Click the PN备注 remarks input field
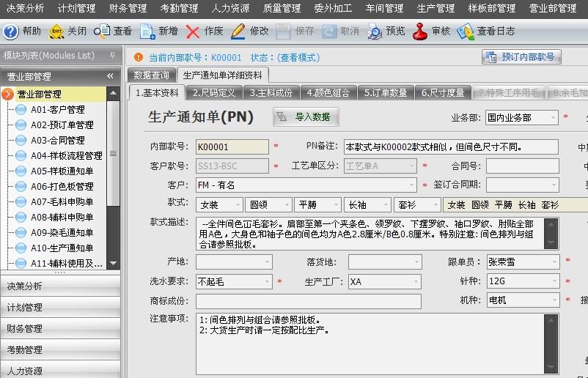Screen dimensions: 588x378 [450, 147]
